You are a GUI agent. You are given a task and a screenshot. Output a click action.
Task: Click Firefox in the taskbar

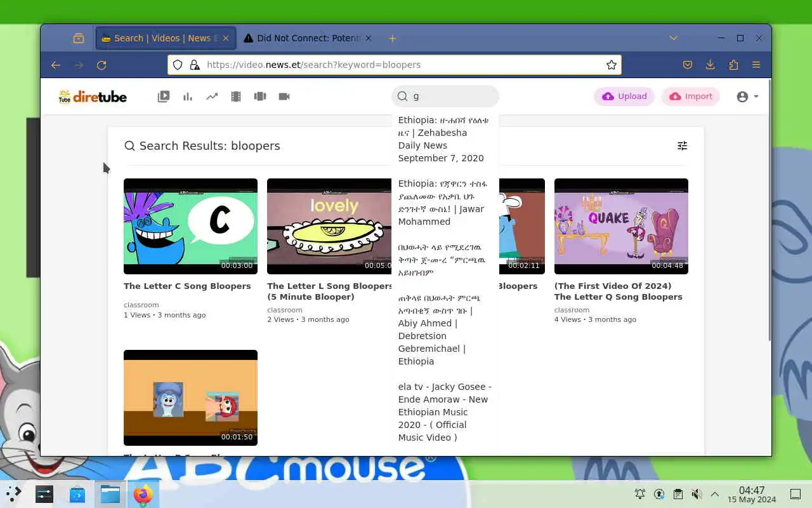coord(143,493)
